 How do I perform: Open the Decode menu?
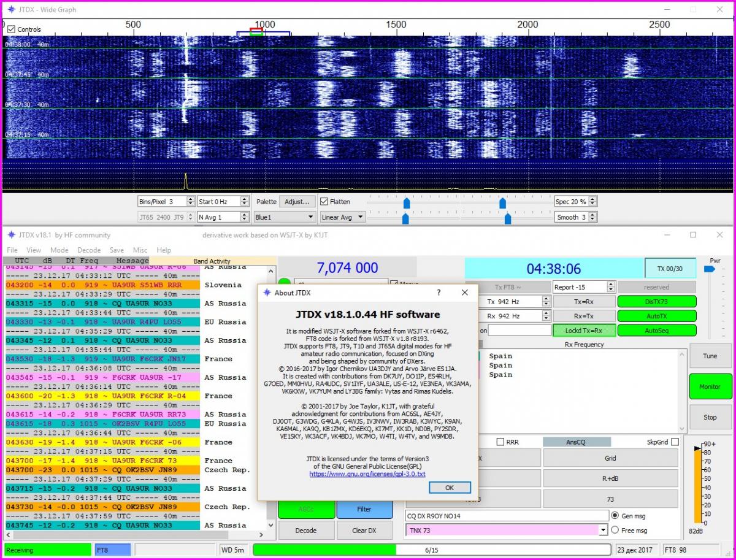tap(89, 250)
